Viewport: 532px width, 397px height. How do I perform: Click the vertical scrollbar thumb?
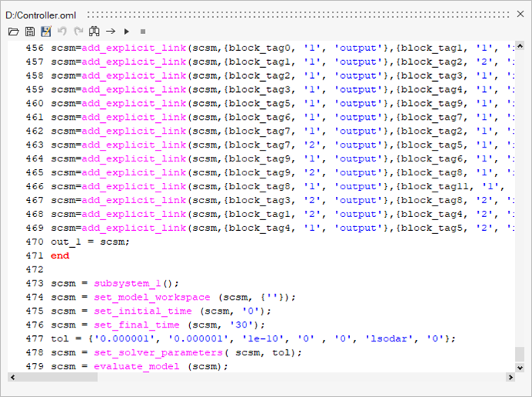tap(520, 355)
